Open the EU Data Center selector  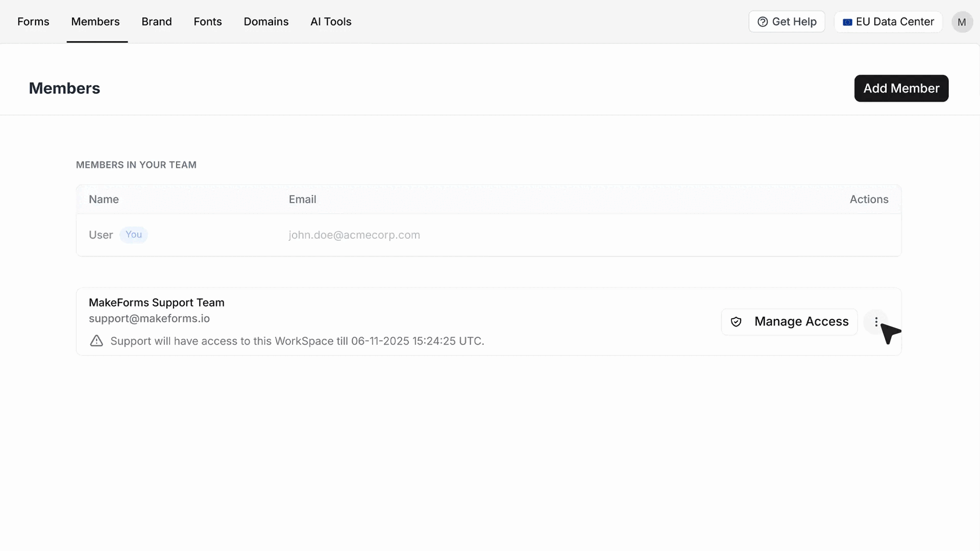(x=888, y=21)
